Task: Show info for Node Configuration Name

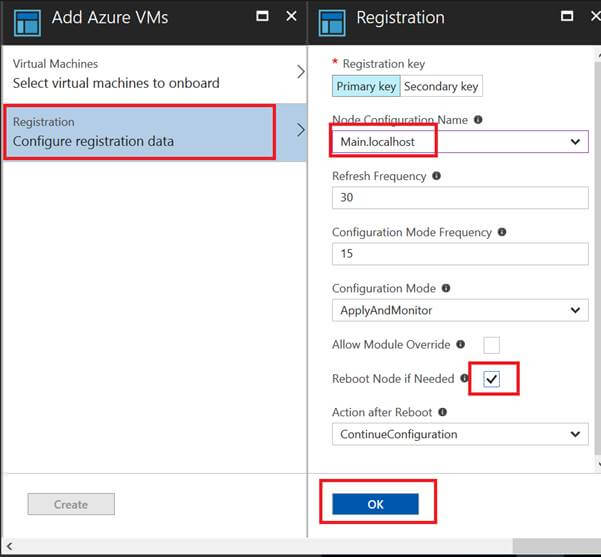Action: click(x=478, y=120)
